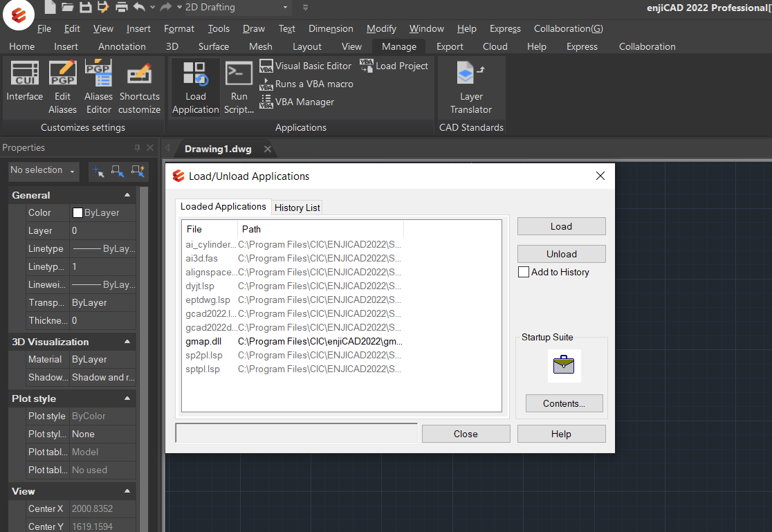Switch to the Annotation ribbon tab
The height and width of the screenshot is (532, 772).
click(122, 46)
